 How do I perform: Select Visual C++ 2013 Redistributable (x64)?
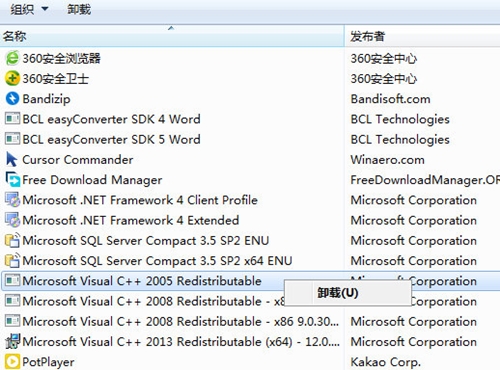tap(181, 342)
